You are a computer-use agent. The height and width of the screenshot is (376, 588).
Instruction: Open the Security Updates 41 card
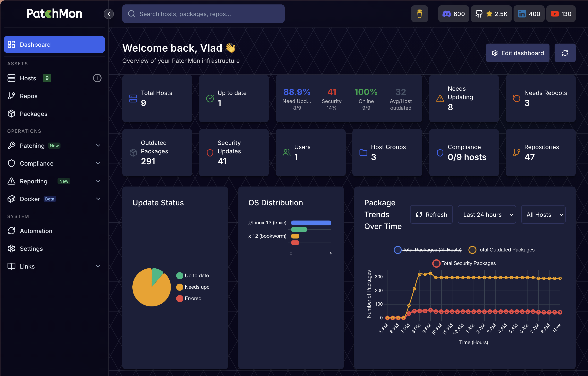[234, 153]
